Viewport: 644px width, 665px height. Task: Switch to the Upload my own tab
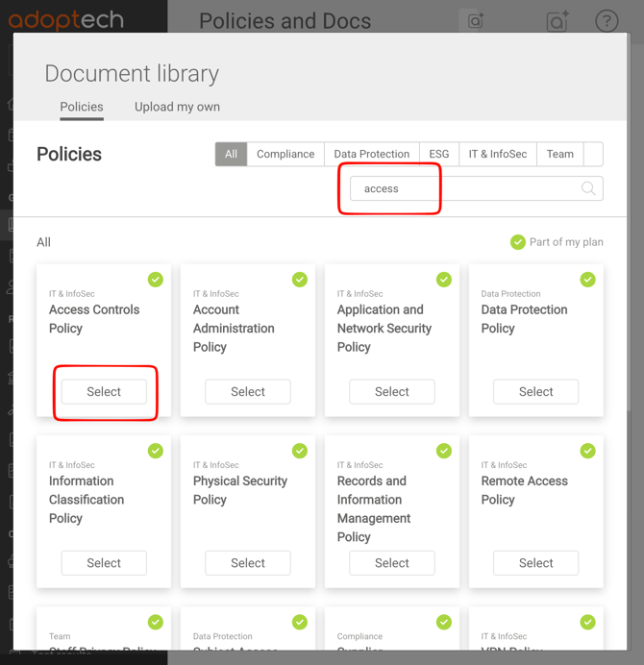tap(177, 107)
